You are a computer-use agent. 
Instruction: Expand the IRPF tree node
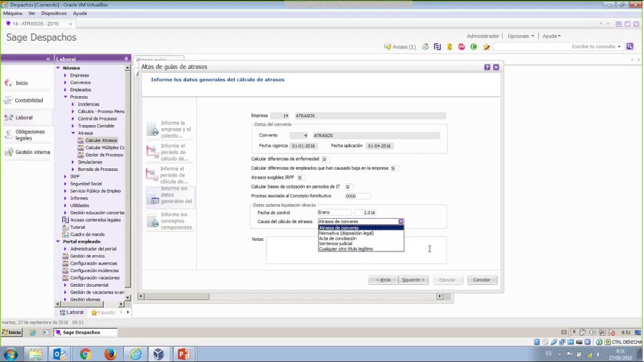[x=65, y=176]
